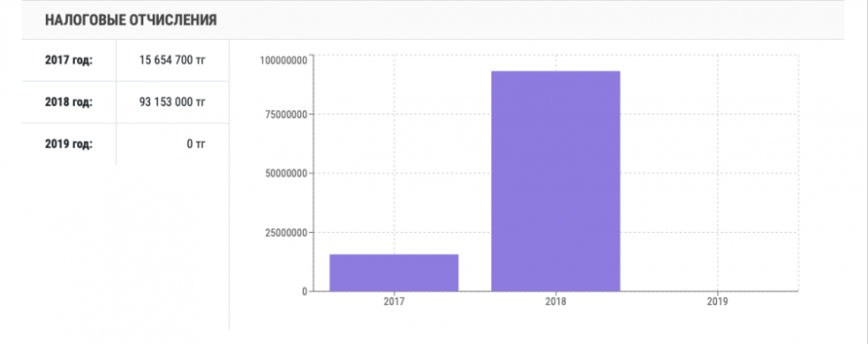Viewport: 868px width, 344px height.
Task: Click the 50000000 y-axis label
Action: (x=286, y=174)
